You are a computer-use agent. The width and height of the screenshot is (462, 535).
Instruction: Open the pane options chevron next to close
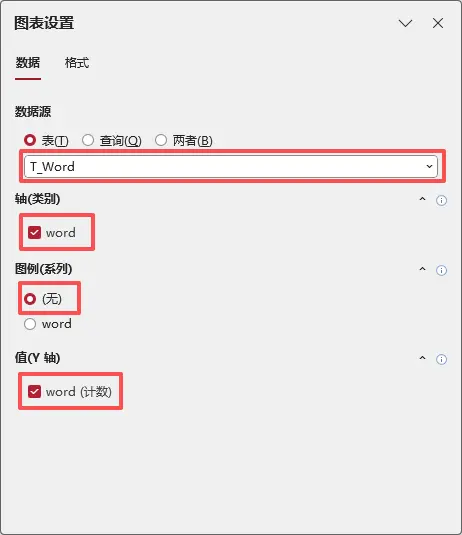405,23
